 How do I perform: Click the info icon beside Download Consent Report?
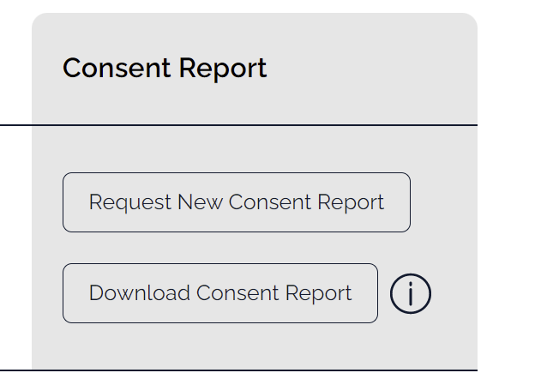[411, 293]
